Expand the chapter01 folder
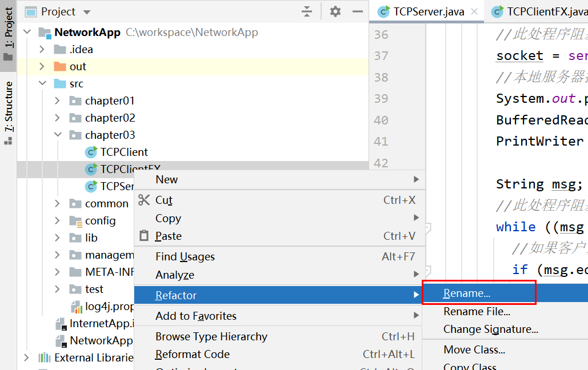This screenshot has height=370, width=588. tap(57, 101)
